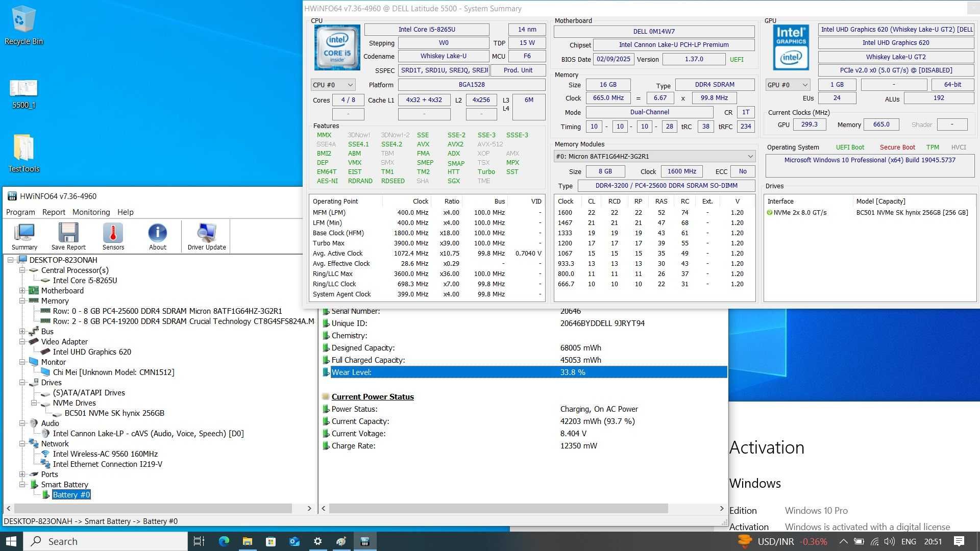Screen dimensions: 980x551
Task: Select the Battery #0 tree item
Action: point(71,494)
